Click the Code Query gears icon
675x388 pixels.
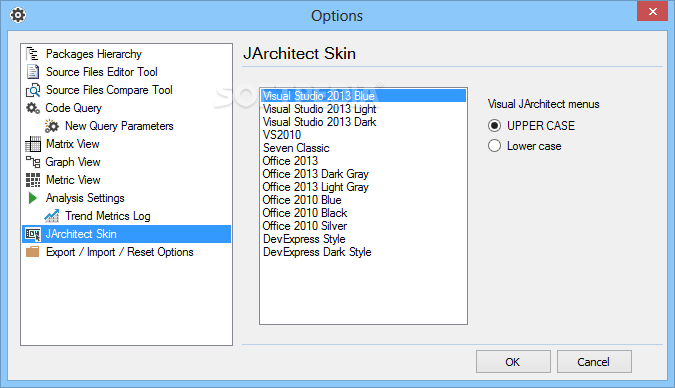[33, 108]
